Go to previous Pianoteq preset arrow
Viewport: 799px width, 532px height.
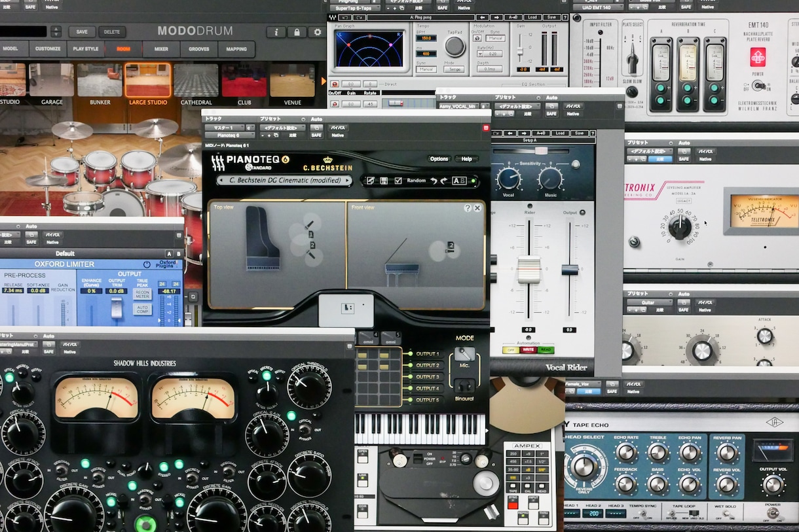[x=221, y=181]
